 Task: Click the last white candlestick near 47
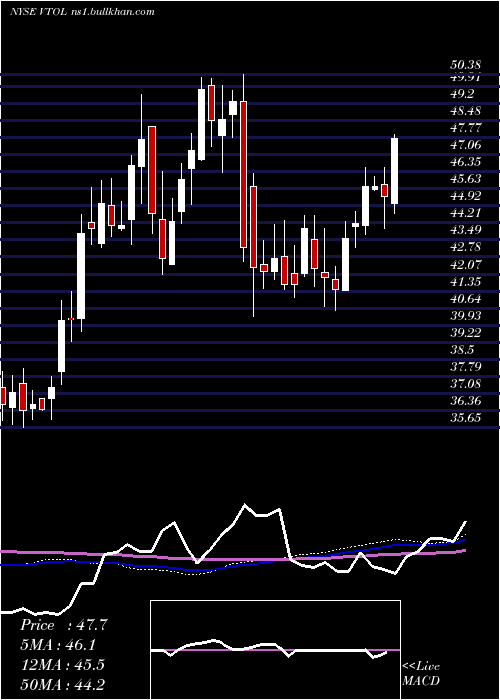click(x=394, y=171)
